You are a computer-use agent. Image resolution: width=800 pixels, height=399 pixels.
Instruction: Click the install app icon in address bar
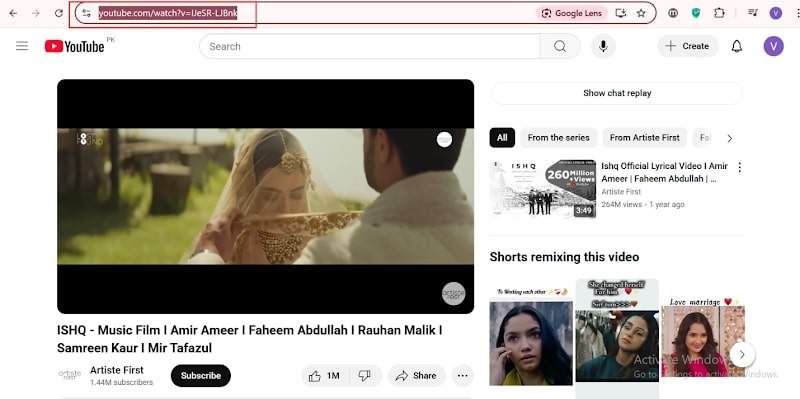click(620, 13)
